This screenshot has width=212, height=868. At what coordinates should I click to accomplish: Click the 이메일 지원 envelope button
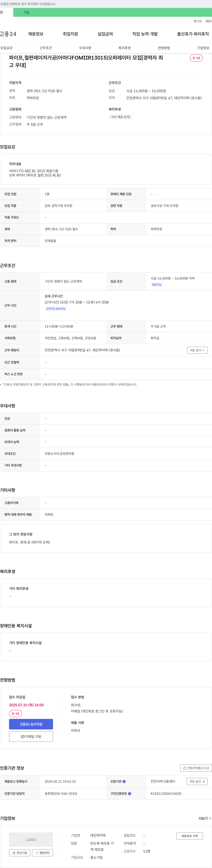31,736
